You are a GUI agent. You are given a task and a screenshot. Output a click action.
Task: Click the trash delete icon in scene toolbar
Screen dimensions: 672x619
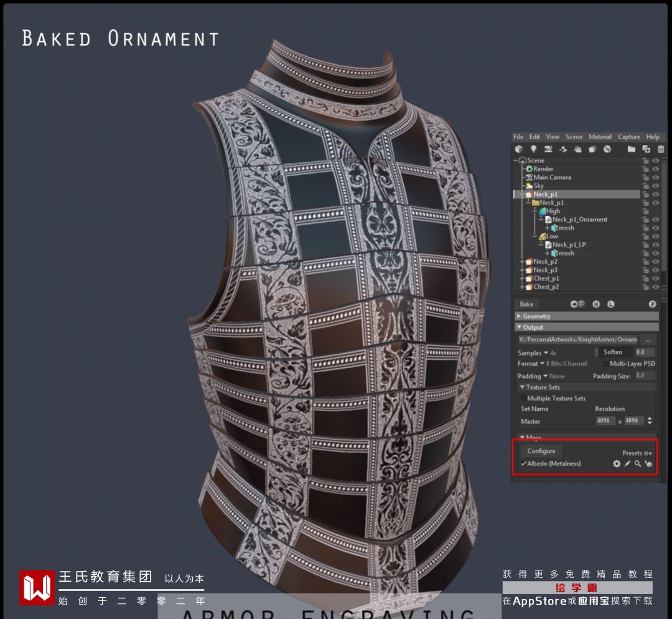point(661,149)
